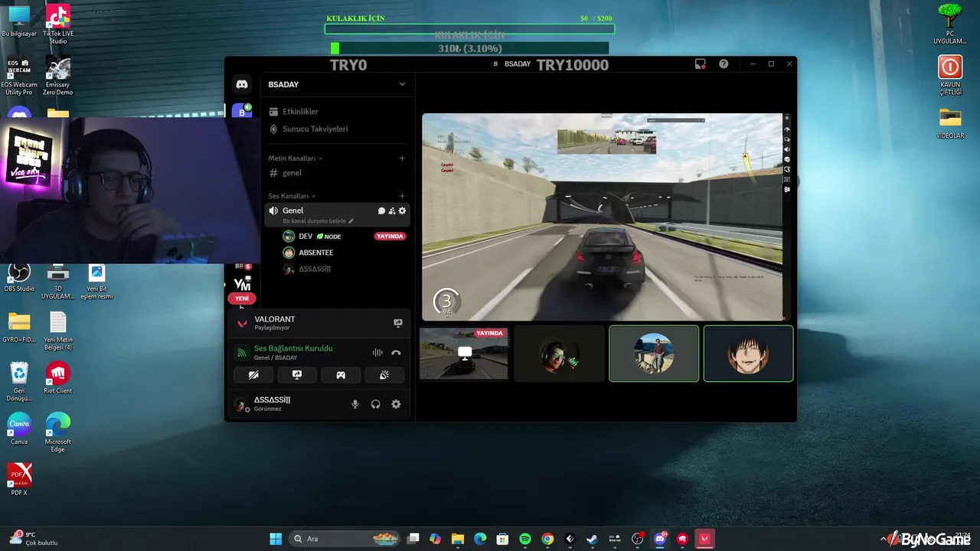Viewport: 980px width, 551px height.
Task: Open Task View on taskbar
Action: point(413,539)
